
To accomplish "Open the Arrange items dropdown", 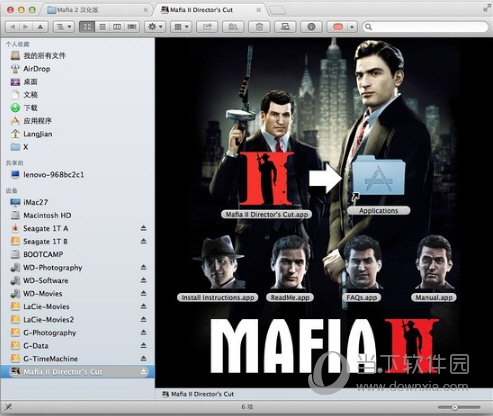I will 181,27.
